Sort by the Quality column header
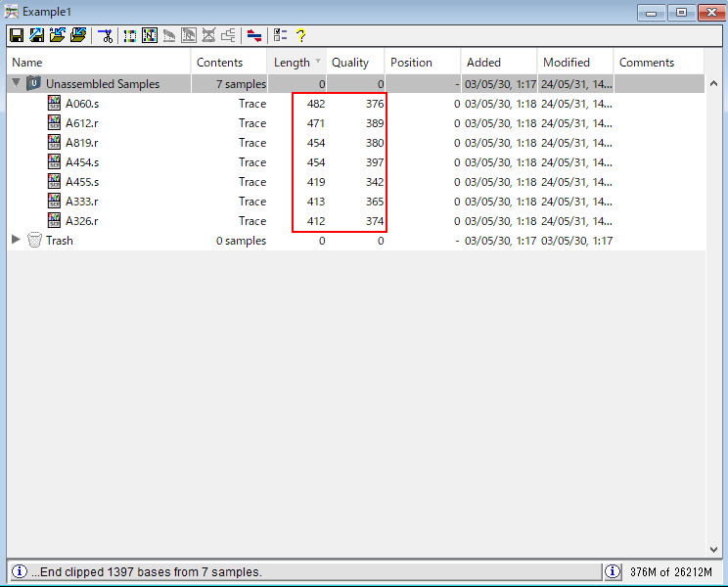This screenshot has width=728, height=587. point(355,63)
